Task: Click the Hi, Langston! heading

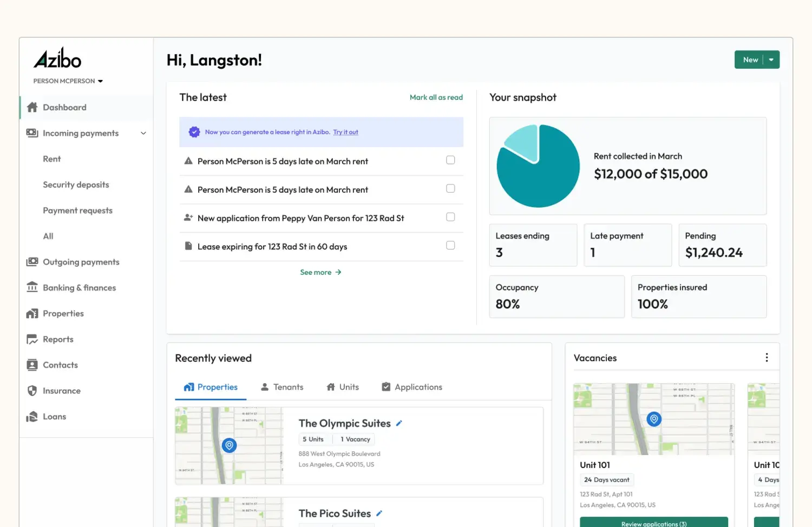Action: [214, 60]
